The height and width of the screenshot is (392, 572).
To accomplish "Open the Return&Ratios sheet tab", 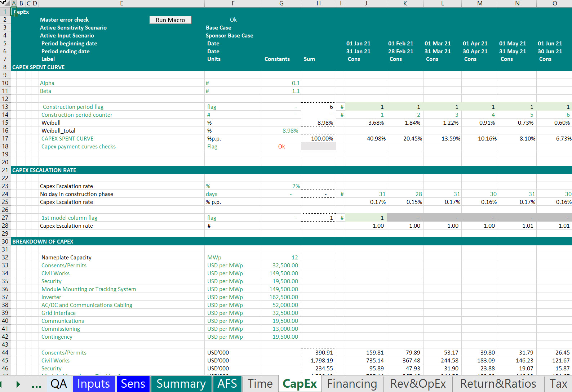I will tap(498, 384).
